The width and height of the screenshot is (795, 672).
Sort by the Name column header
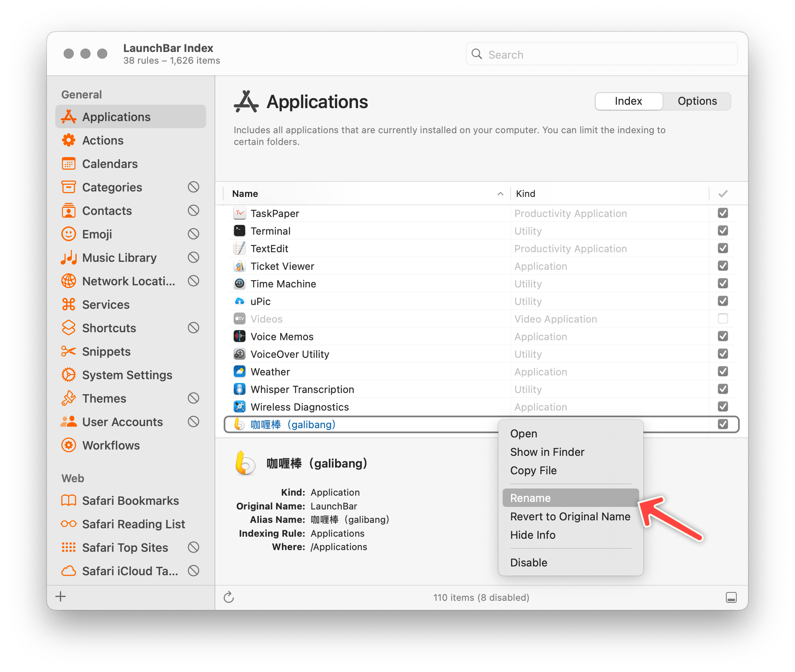(367, 194)
